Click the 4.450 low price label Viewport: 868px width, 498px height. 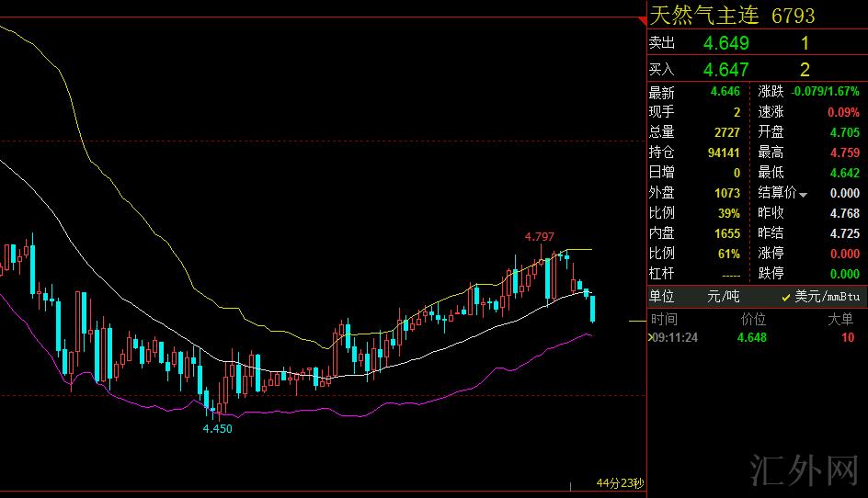click(218, 429)
